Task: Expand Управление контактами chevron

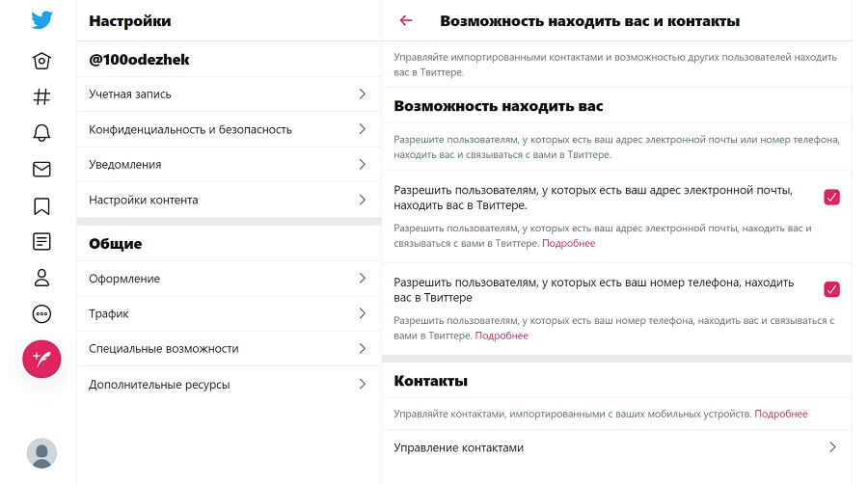Action: point(832,447)
